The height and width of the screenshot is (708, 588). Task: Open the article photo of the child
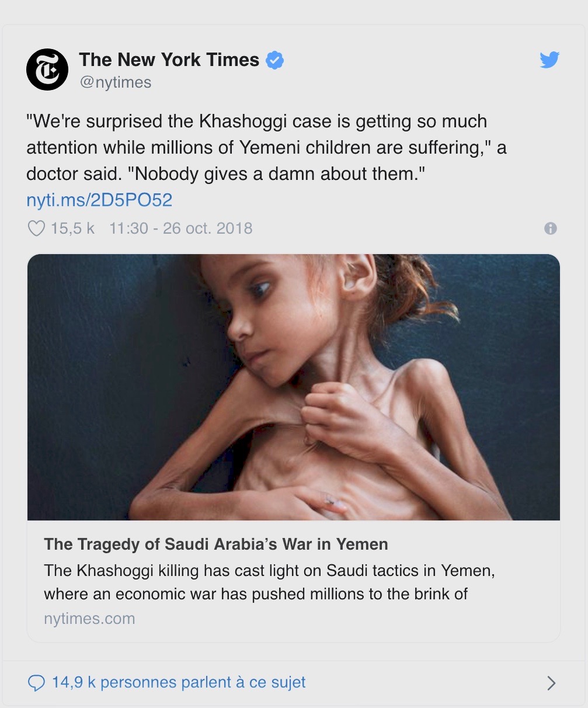[x=294, y=387]
